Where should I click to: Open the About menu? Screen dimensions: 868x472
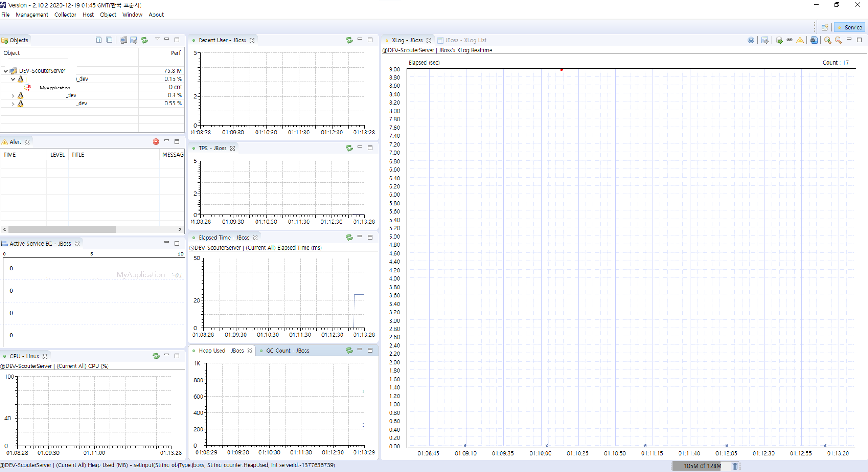coord(156,15)
